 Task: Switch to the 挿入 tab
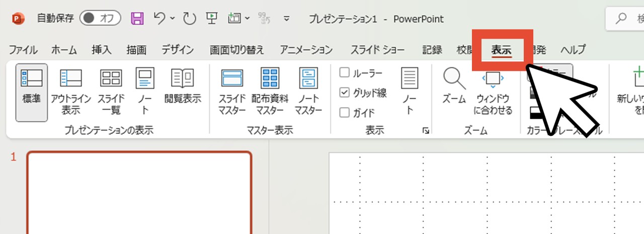(x=101, y=50)
